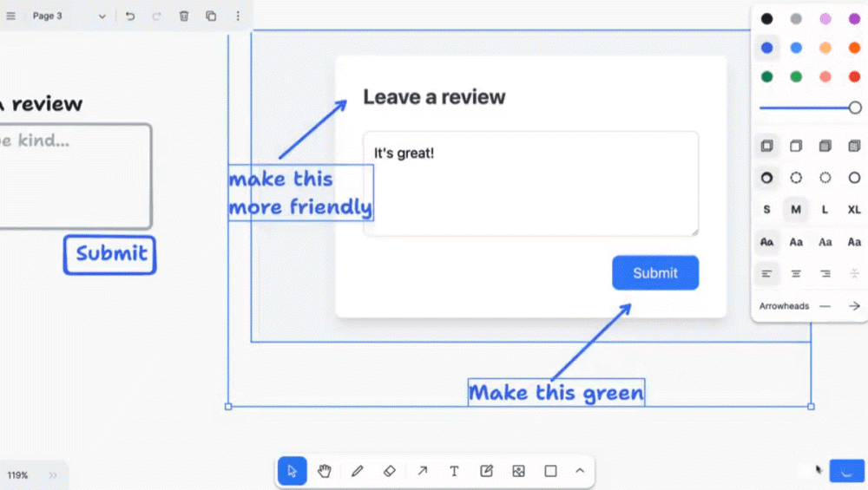
Task: Open the hamburger main menu
Action: coord(11,16)
